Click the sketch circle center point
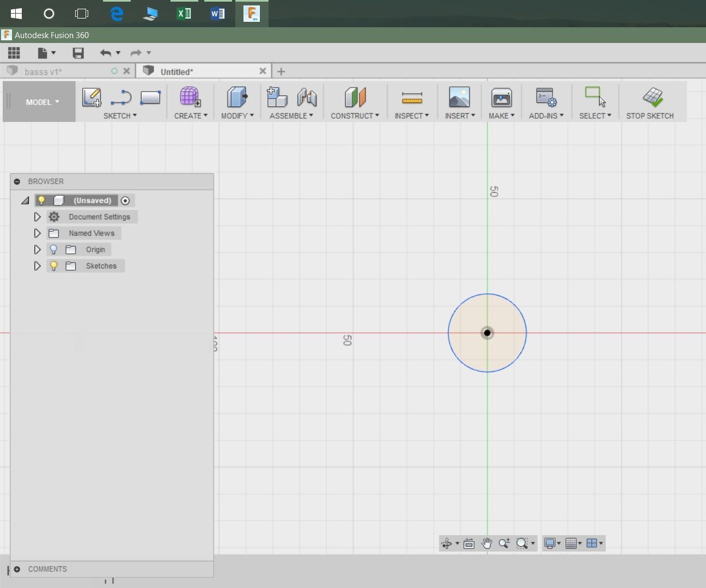Image resolution: width=706 pixels, height=588 pixels. (x=487, y=333)
